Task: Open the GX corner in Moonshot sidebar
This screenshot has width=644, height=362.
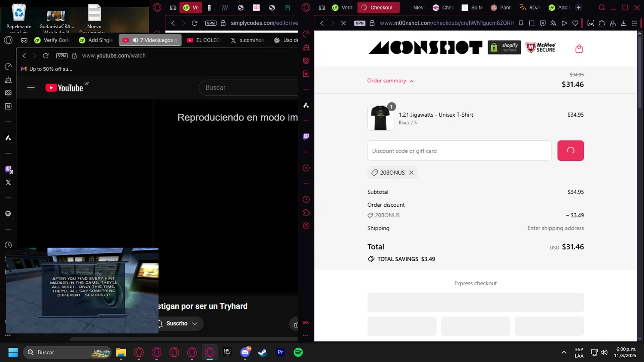Action: (x=306, y=322)
